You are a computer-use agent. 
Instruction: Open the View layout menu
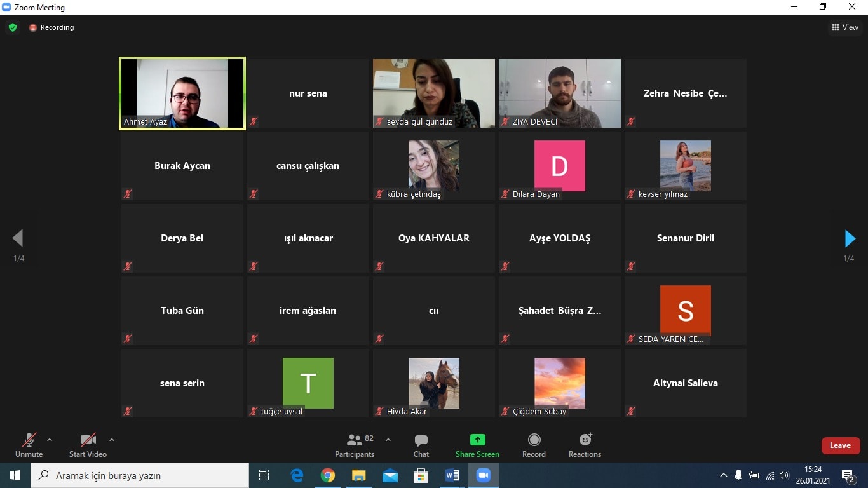(844, 27)
